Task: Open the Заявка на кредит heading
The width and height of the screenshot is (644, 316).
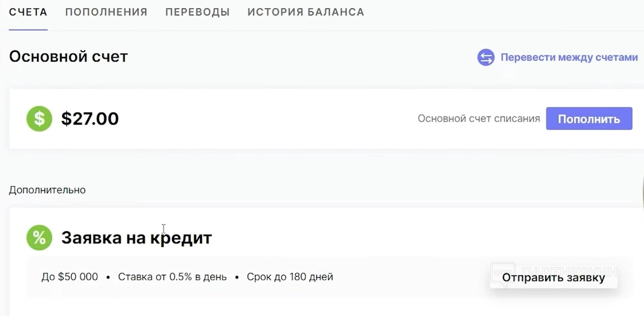Action: [x=136, y=238]
